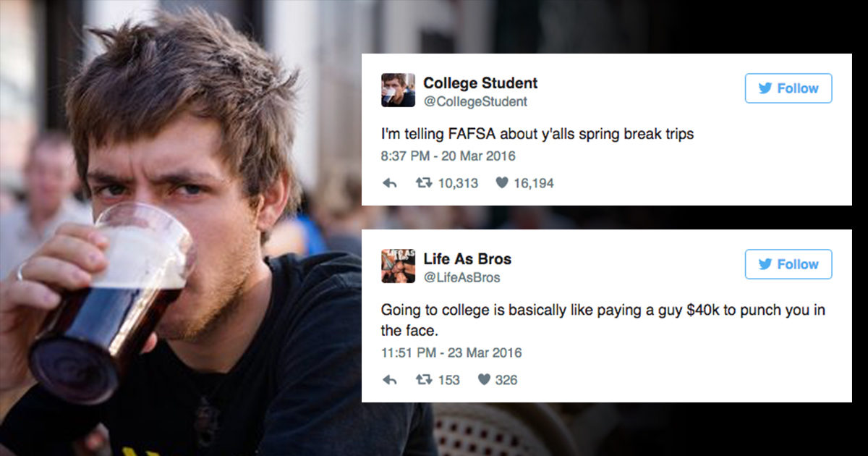Follow the College Student account

(788, 88)
